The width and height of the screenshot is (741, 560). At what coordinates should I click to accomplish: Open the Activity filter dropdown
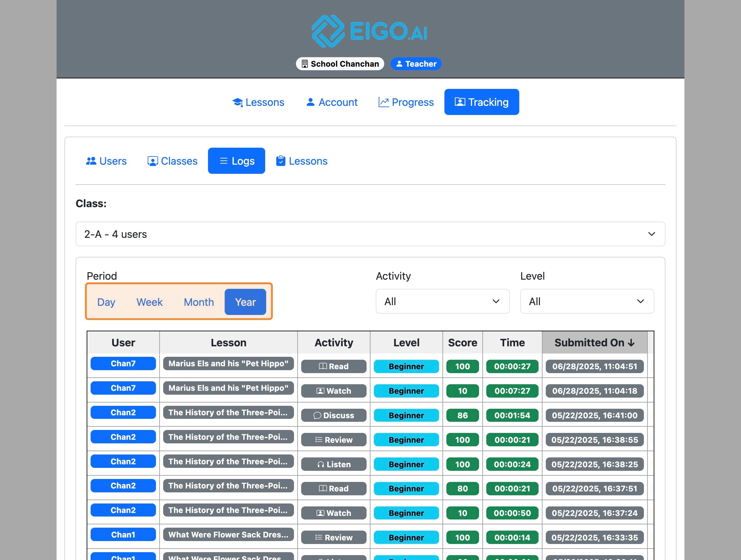pos(442,301)
